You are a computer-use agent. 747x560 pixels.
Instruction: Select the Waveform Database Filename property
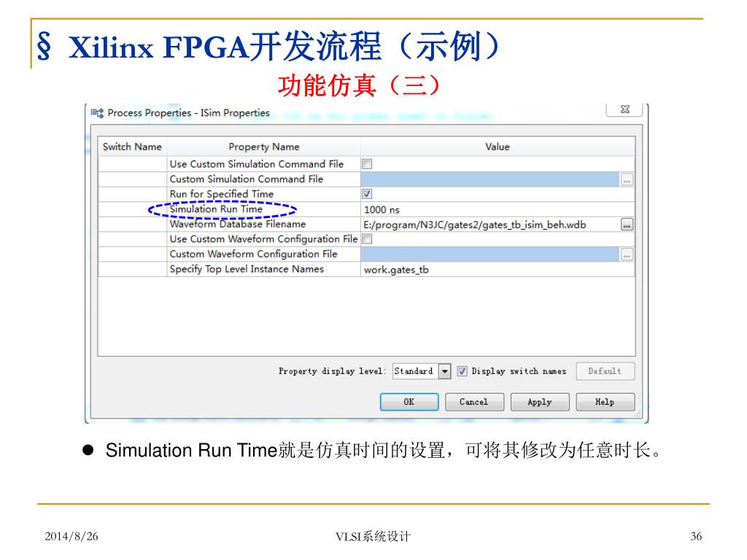[x=238, y=224]
